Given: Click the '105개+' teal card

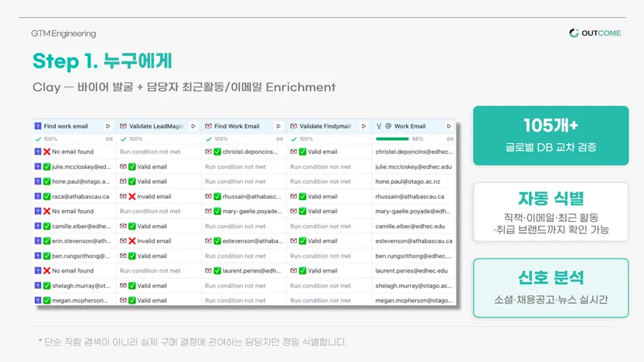Looking at the screenshot, I should [551, 135].
